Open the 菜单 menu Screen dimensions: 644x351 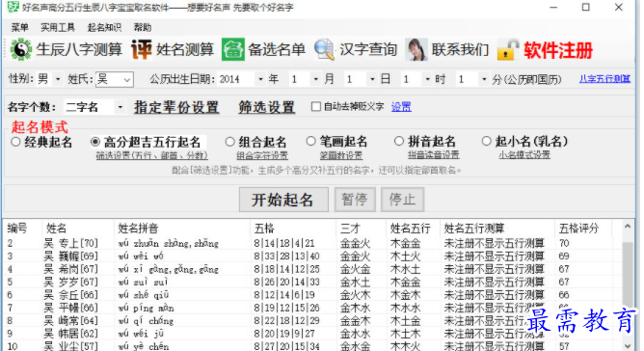[19, 28]
